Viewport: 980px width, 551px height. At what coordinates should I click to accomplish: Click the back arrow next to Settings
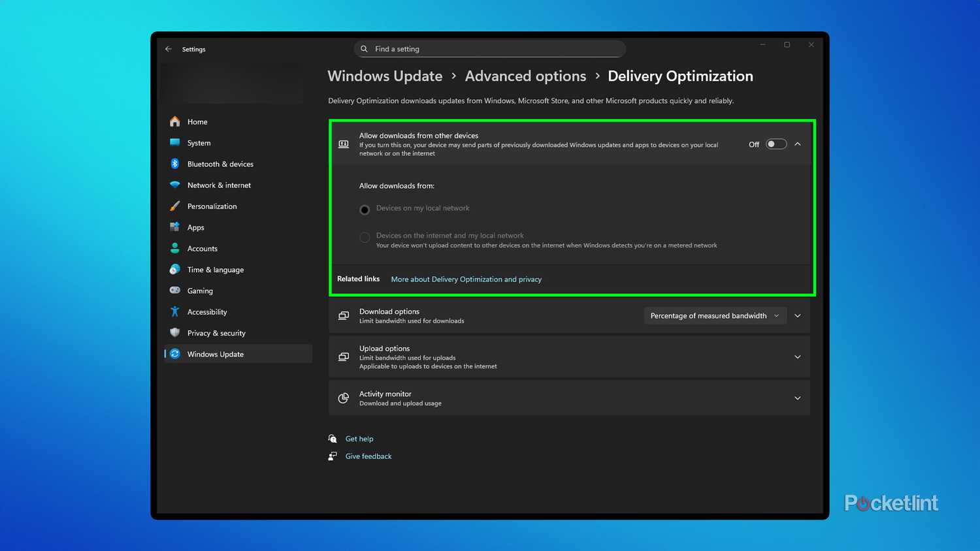[169, 49]
